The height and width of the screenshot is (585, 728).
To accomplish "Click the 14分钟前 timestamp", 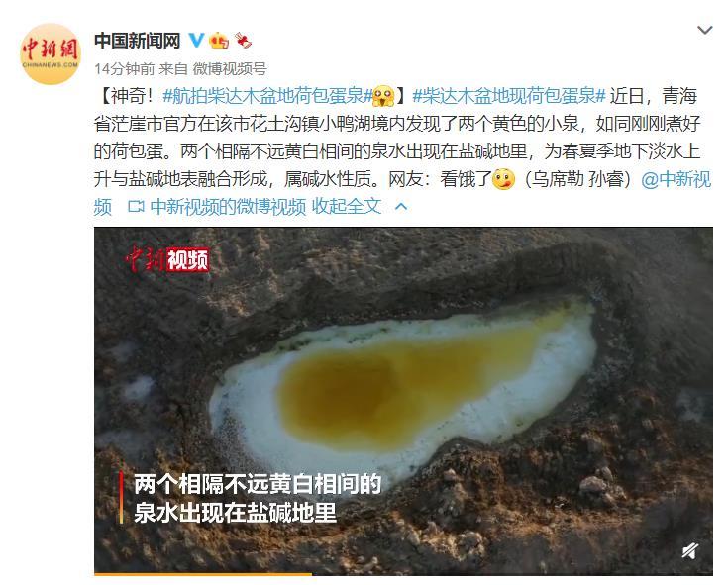I will 125,69.
